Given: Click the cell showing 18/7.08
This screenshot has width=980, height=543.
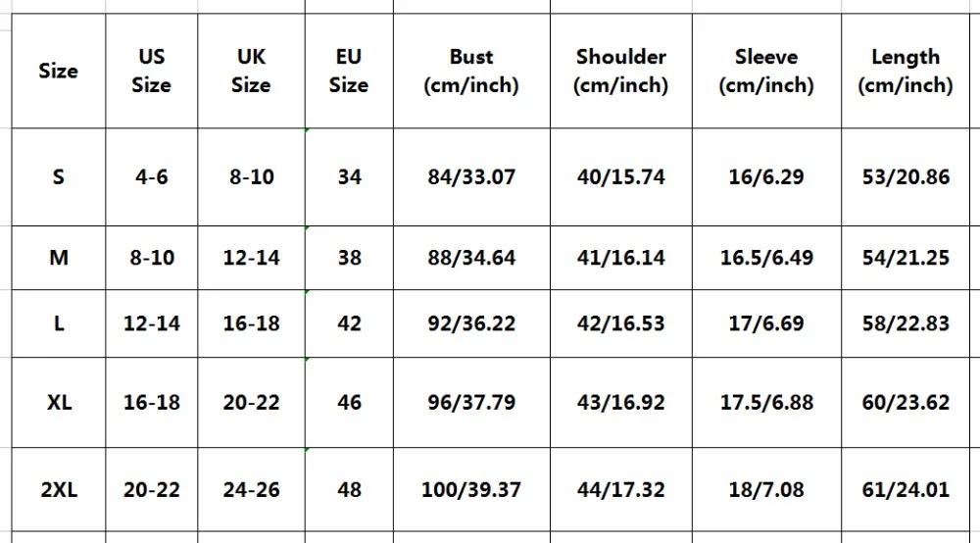Looking at the screenshot, I should [x=767, y=490].
